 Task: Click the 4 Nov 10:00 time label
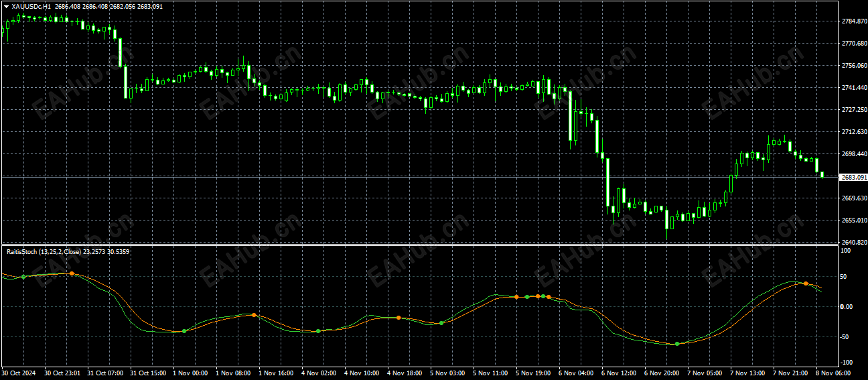tap(362, 373)
